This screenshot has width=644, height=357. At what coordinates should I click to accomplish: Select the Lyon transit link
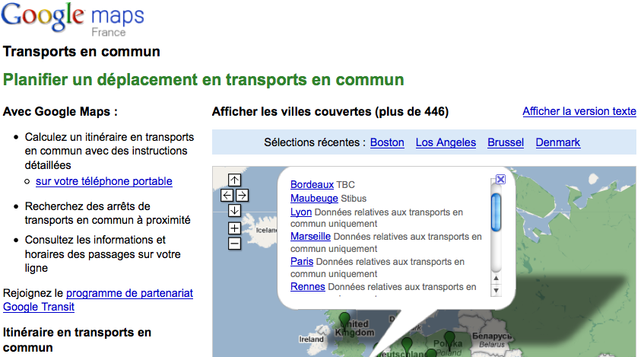click(301, 212)
